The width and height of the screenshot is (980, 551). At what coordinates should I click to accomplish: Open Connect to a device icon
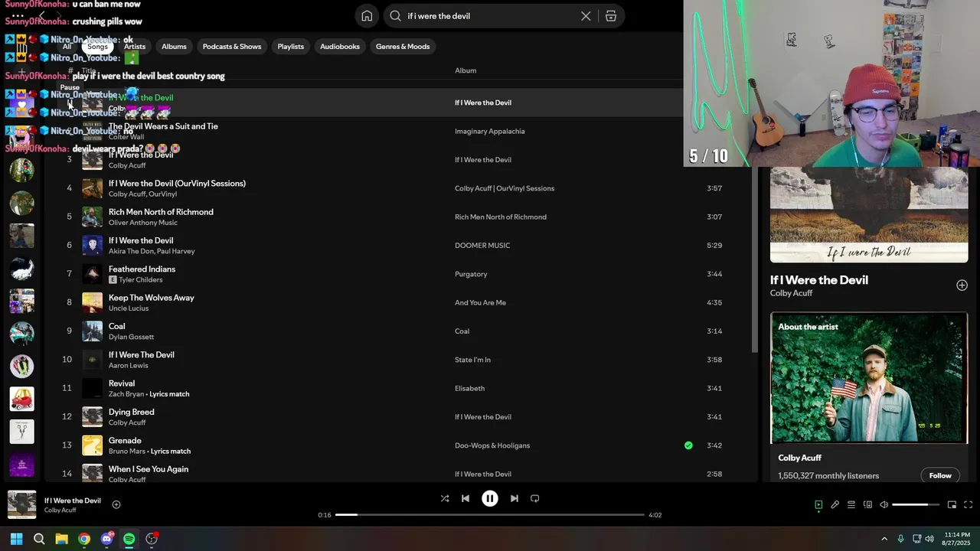(867, 504)
